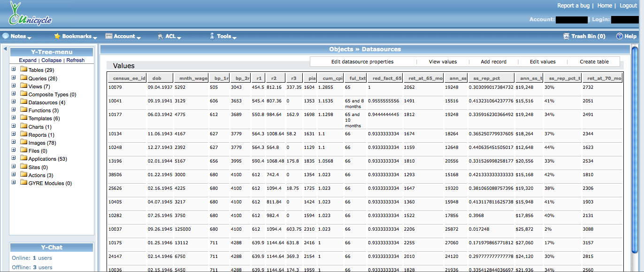Click the Report a bug link

(x=574, y=6)
